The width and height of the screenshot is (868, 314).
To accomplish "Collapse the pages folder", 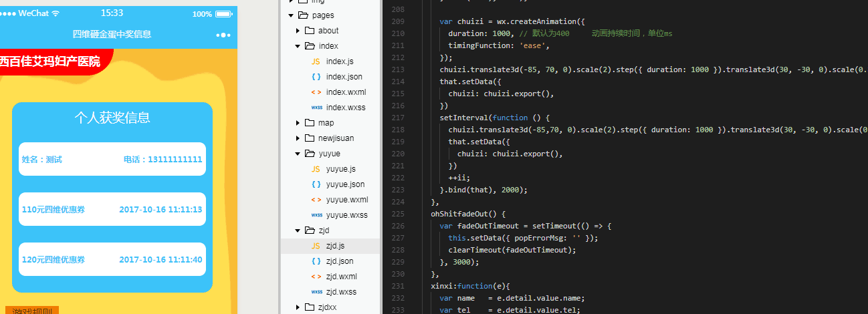I will coord(290,15).
